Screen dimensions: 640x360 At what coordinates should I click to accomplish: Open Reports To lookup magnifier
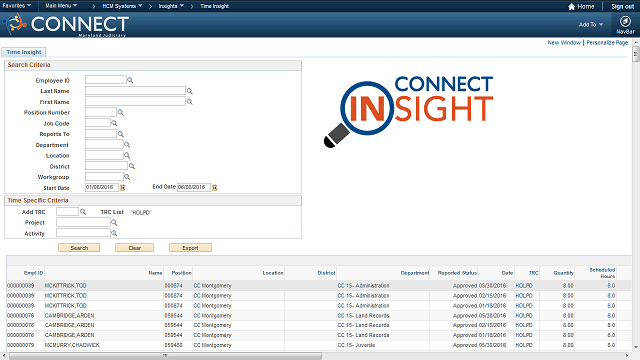coord(120,134)
